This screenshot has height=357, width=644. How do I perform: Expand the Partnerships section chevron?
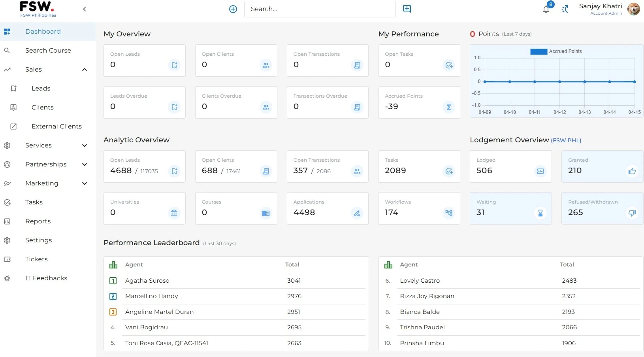[84, 164]
